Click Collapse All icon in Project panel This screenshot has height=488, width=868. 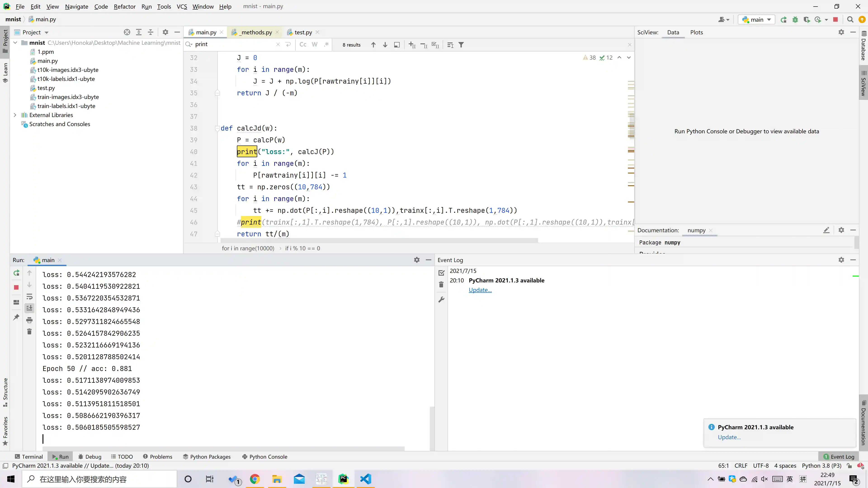coord(151,32)
